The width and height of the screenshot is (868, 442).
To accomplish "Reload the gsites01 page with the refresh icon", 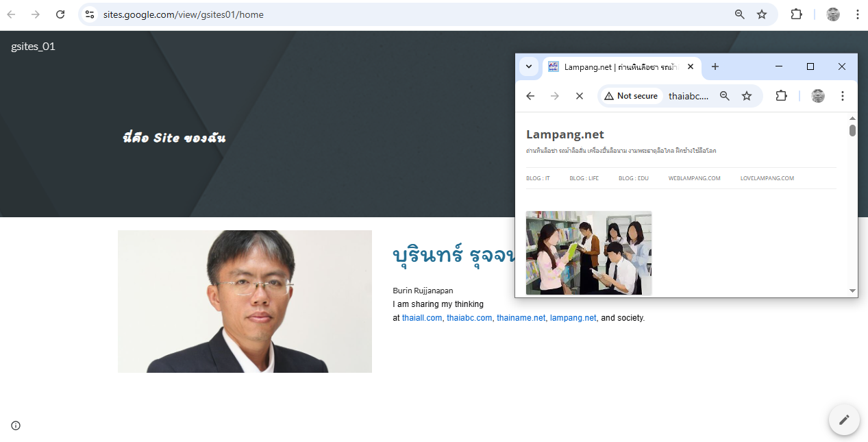I will [60, 14].
